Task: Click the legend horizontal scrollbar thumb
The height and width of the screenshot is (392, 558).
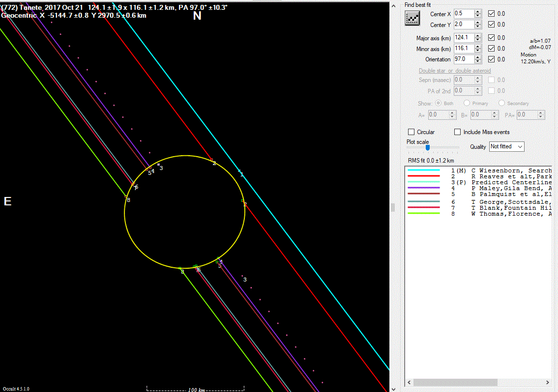Action: click(x=455, y=382)
